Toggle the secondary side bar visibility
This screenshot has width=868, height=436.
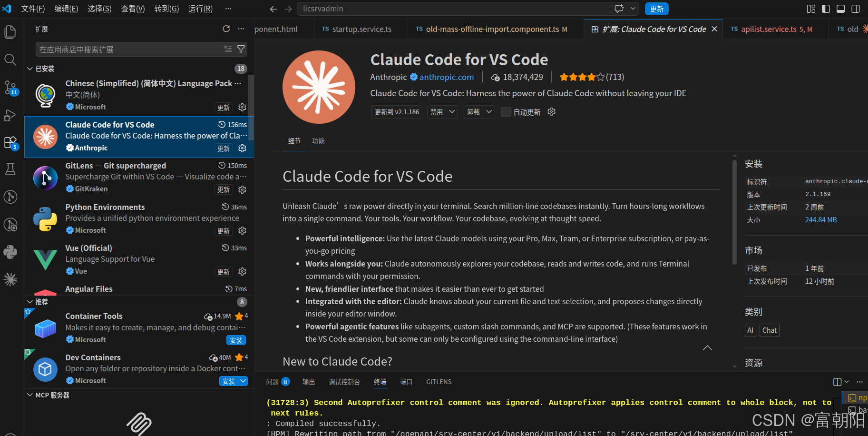(856, 9)
